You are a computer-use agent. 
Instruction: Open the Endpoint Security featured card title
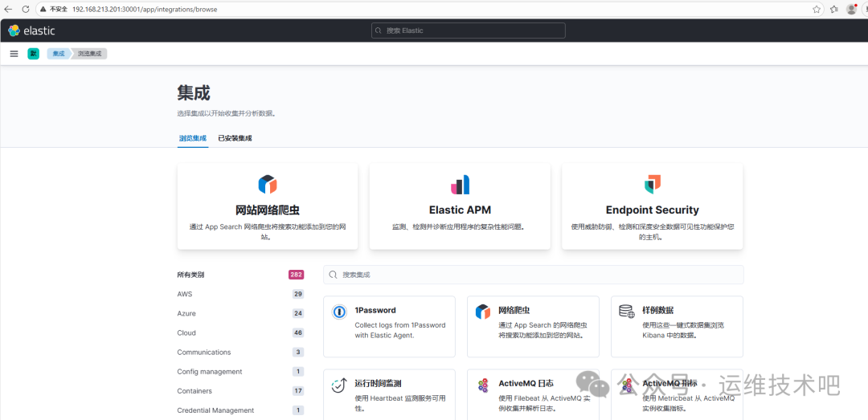pos(652,210)
